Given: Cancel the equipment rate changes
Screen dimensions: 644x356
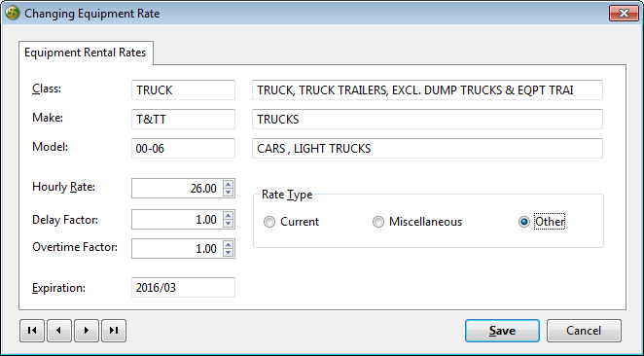Looking at the screenshot, I should coord(584,331).
